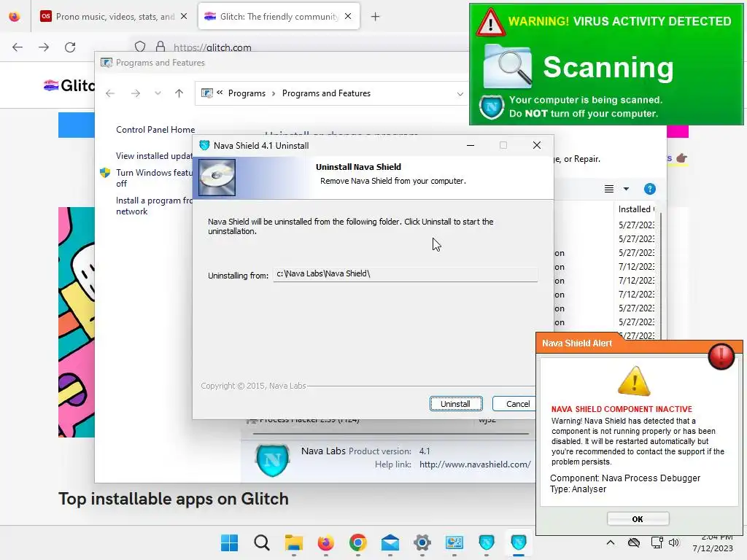Click the red alert exclamation icon
This screenshot has height=560, width=747.
click(x=721, y=356)
